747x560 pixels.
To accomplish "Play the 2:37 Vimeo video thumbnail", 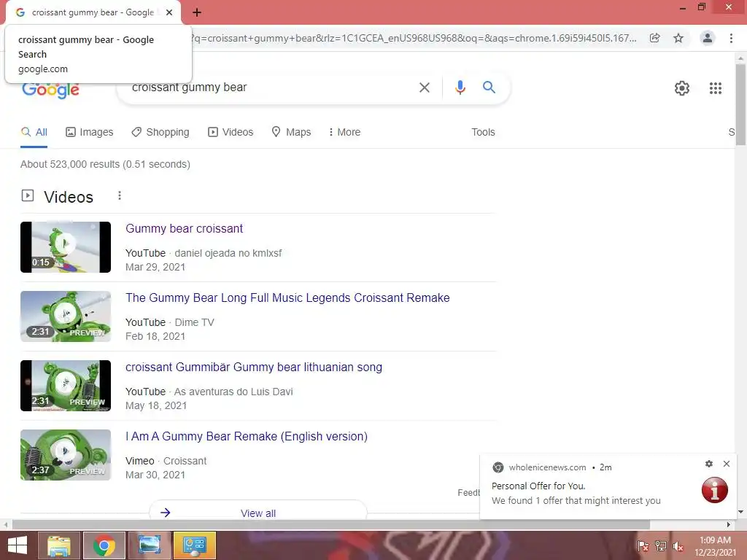I will [66, 455].
